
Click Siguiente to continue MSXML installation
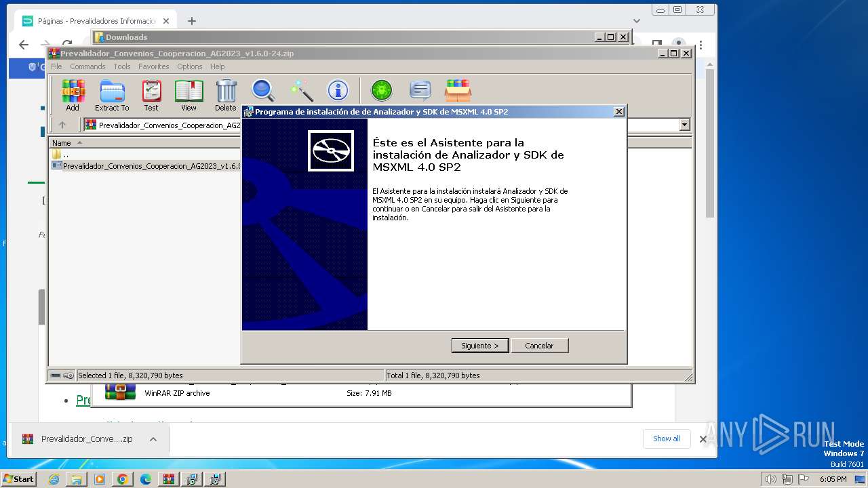tap(480, 346)
